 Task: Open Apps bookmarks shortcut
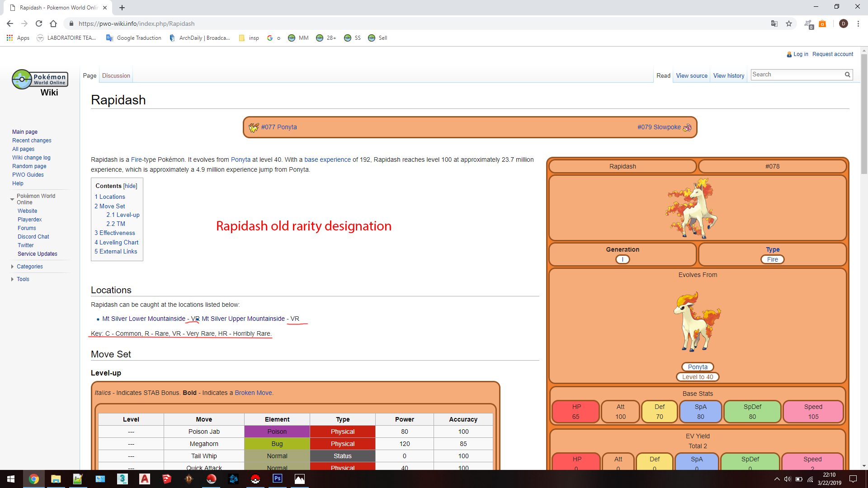pos(18,38)
